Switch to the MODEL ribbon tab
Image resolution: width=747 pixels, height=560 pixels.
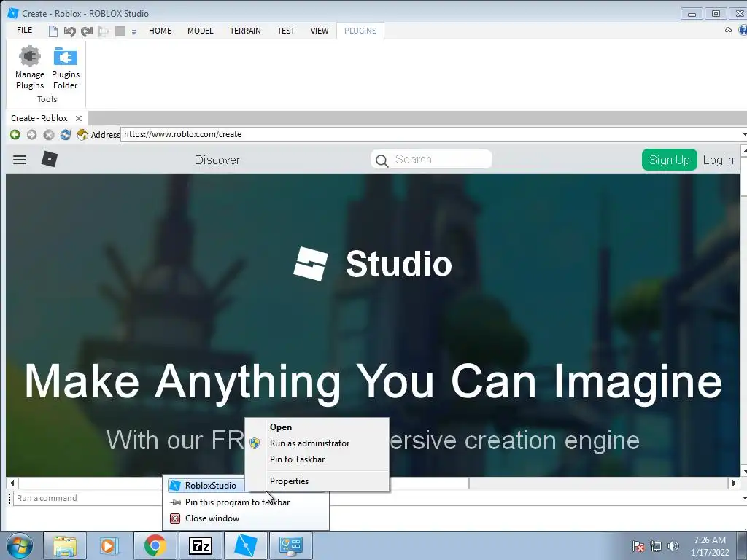[200, 31]
